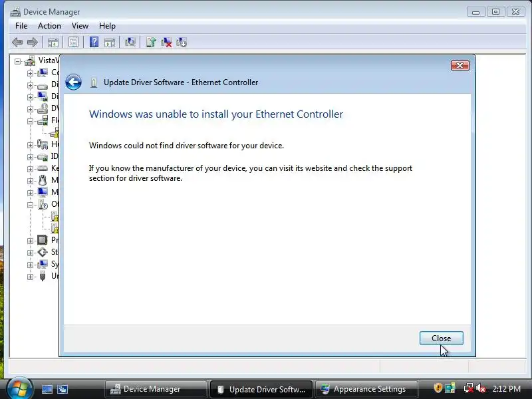This screenshot has height=399, width=532.
Task: Select the Other devices question-mark icon
Action: click(x=43, y=204)
